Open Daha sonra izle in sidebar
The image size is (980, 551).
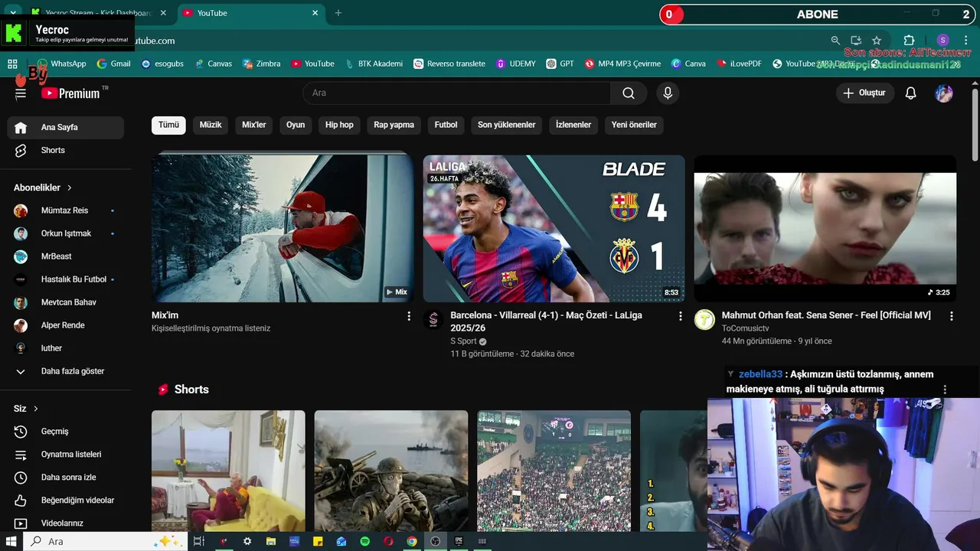66,478
